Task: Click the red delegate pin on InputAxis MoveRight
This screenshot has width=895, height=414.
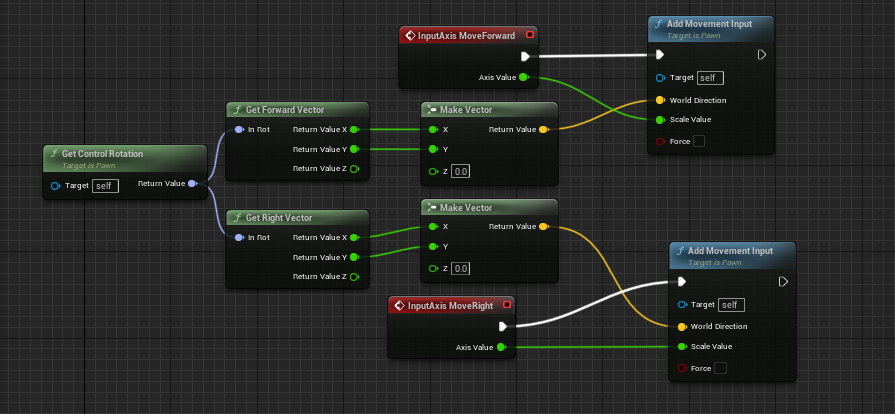Action: [506, 306]
